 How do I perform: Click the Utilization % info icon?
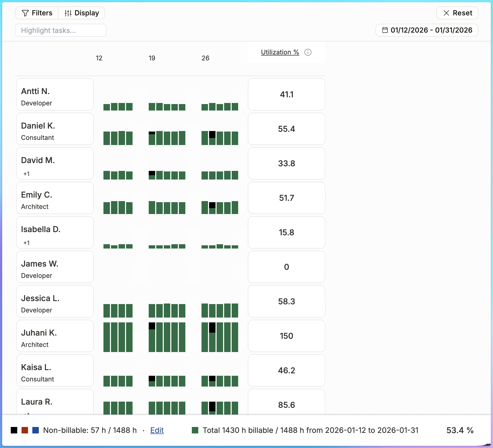point(308,52)
